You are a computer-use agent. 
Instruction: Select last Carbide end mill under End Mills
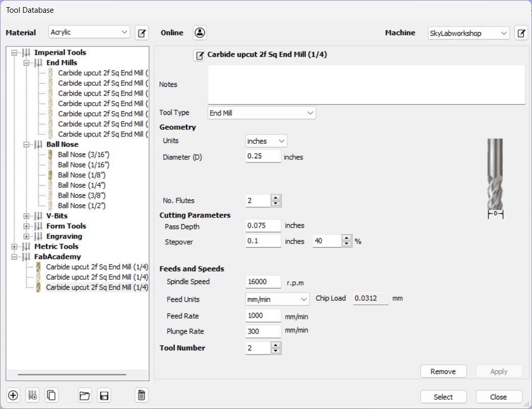(x=103, y=134)
